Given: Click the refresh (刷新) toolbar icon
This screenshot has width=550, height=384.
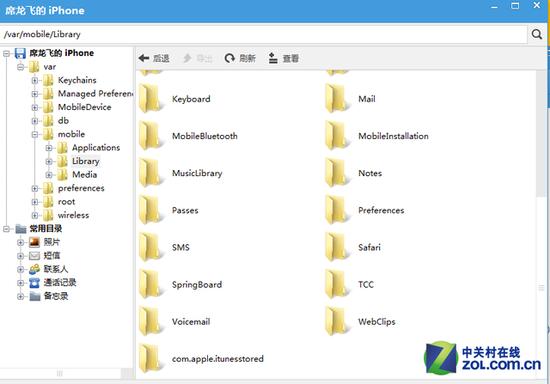Looking at the screenshot, I should point(229,58).
